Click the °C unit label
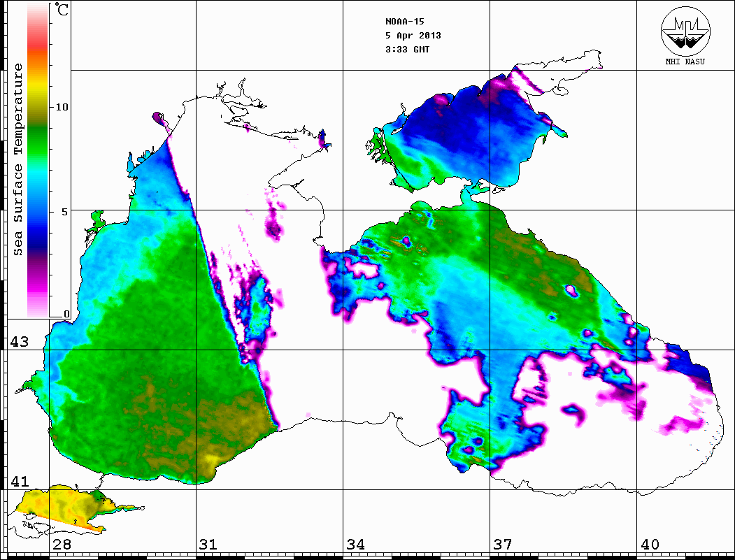The height and width of the screenshot is (560, 735). pos(62,9)
